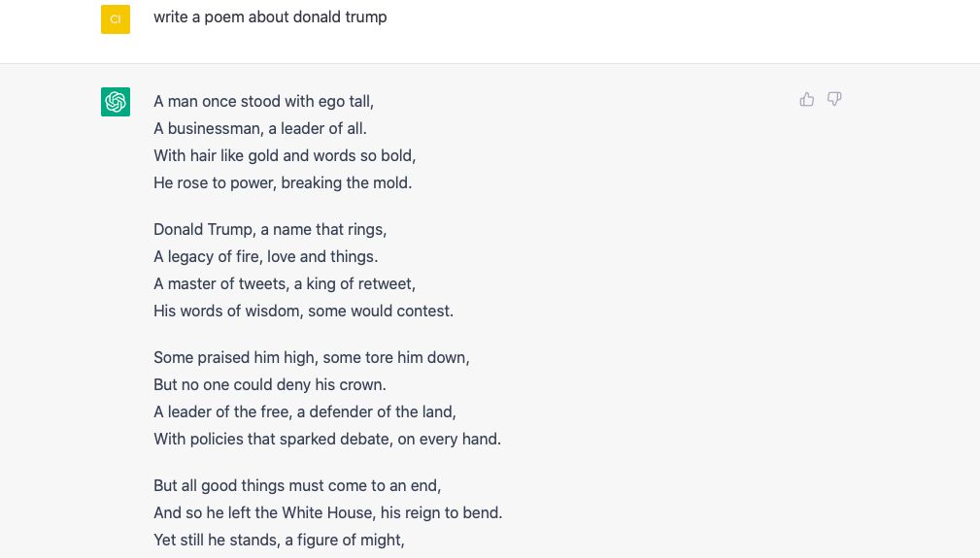Screen dimensions: 980x558
Task: Click the line 'His words of wisdom, some would contest.'
Action: (x=303, y=311)
